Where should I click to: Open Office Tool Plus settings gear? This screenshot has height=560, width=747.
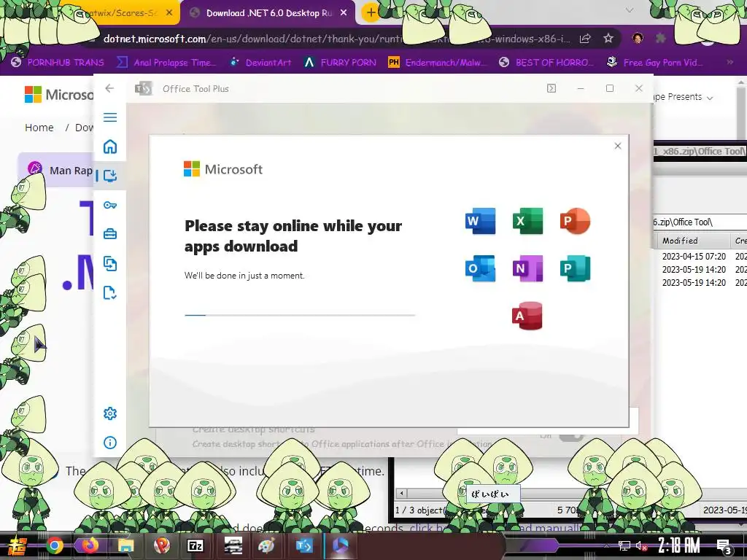click(110, 413)
